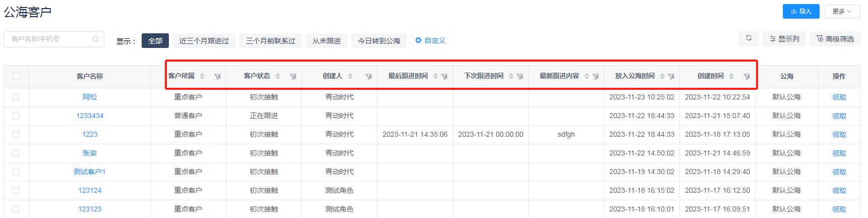The width and height of the screenshot is (868, 218).
Task: Open the 显示列 column chooser
Action: pyautogui.click(x=784, y=39)
